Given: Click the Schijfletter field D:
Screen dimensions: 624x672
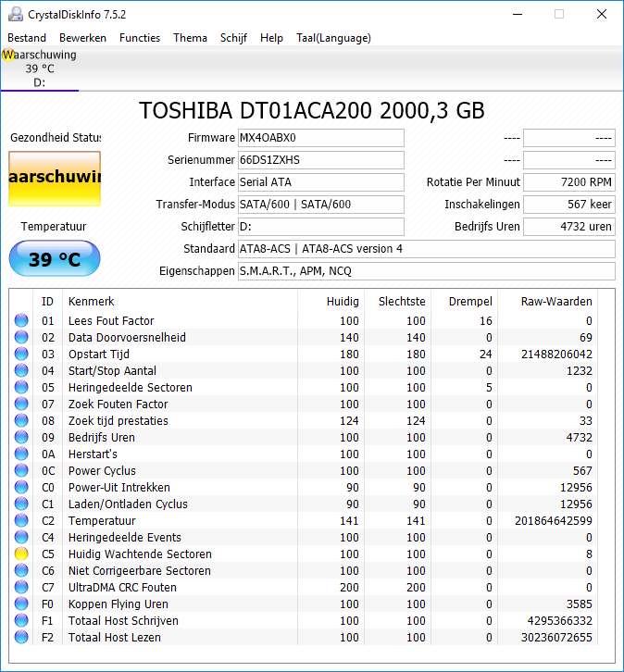Looking at the screenshot, I should click(321, 226).
